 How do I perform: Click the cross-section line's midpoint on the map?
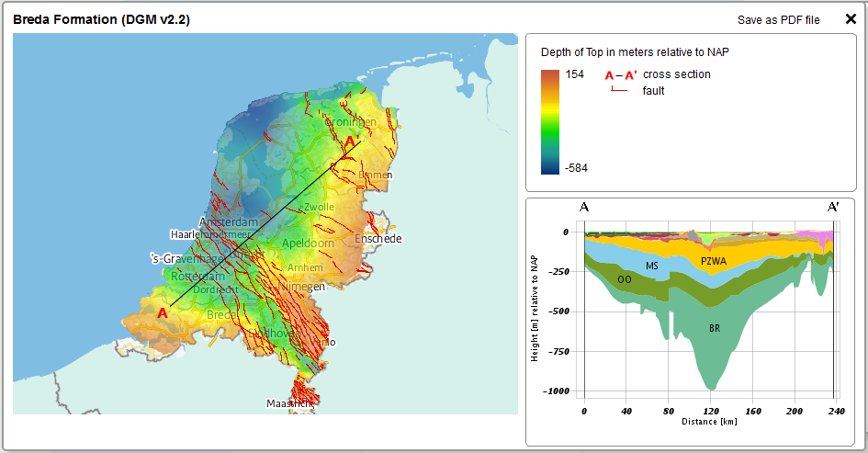pyautogui.click(x=267, y=223)
